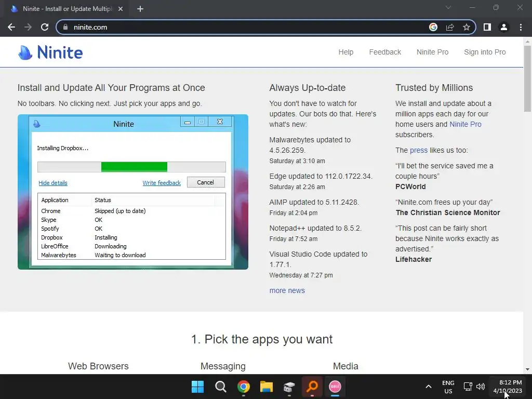Click the box-and-cap taskbar app icon
This screenshot has height=399, width=532.
[x=289, y=387]
